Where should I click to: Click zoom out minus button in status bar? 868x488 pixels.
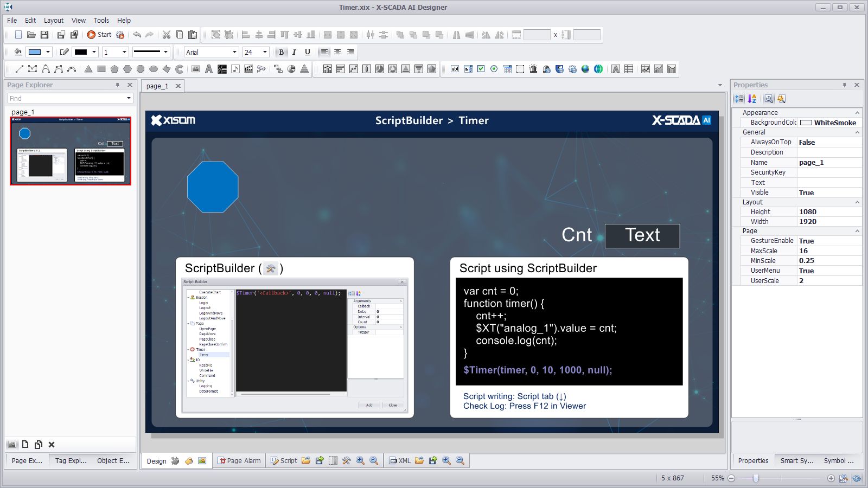point(731,478)
